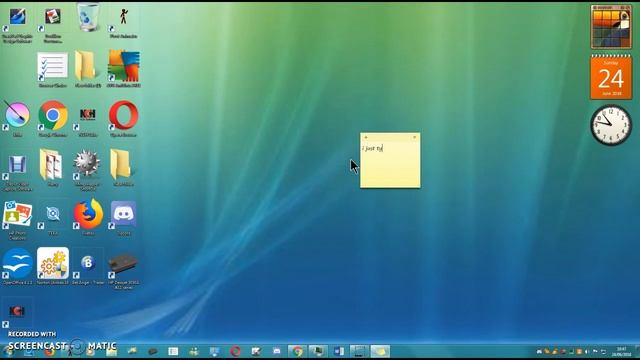Image resolution: width=640 pixels, height=360 pixels.
Task: Switch to Chrome in the taskbar
Action: [x=297, y=351]
